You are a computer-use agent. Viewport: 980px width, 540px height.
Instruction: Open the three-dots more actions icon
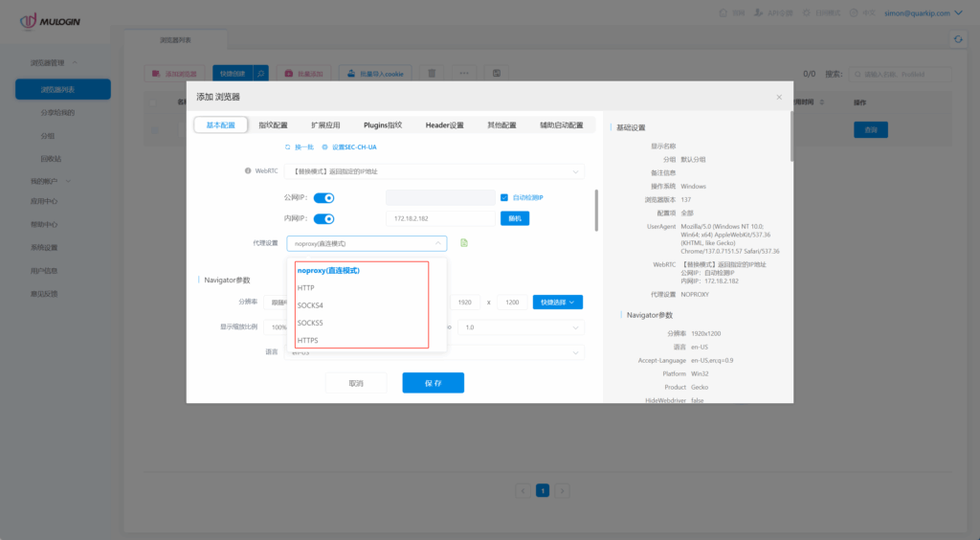coord(464,73)
